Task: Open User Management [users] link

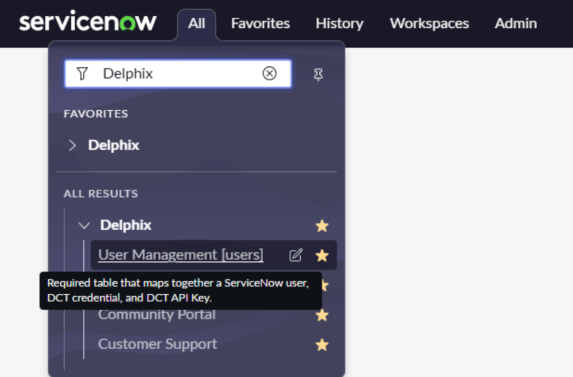Action: coord(181,255)
